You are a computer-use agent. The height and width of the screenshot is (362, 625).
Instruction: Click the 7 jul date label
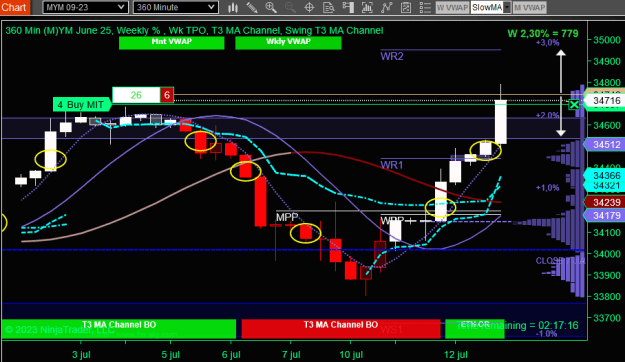291,354
